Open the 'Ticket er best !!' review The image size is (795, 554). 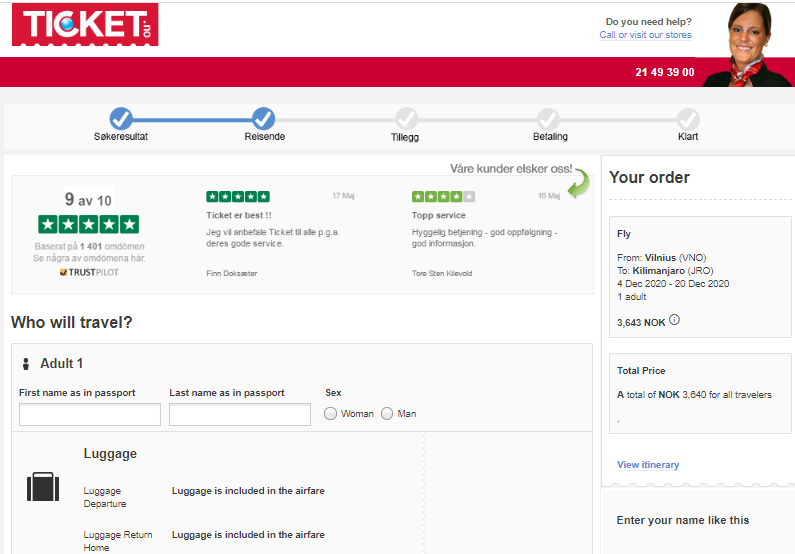tap(239, 215)
